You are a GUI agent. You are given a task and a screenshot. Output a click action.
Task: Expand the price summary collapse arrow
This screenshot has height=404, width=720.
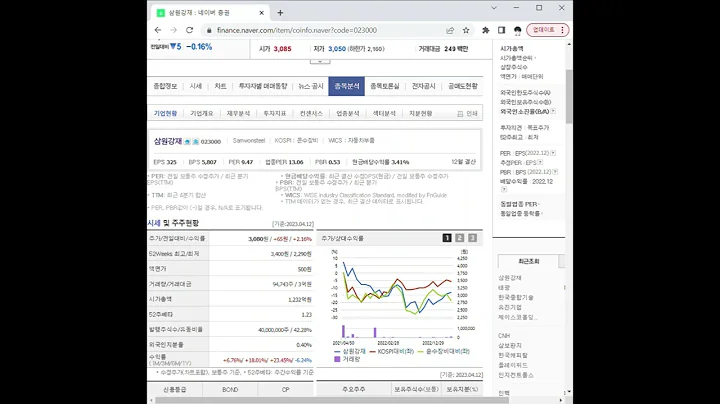click(320, 61)
